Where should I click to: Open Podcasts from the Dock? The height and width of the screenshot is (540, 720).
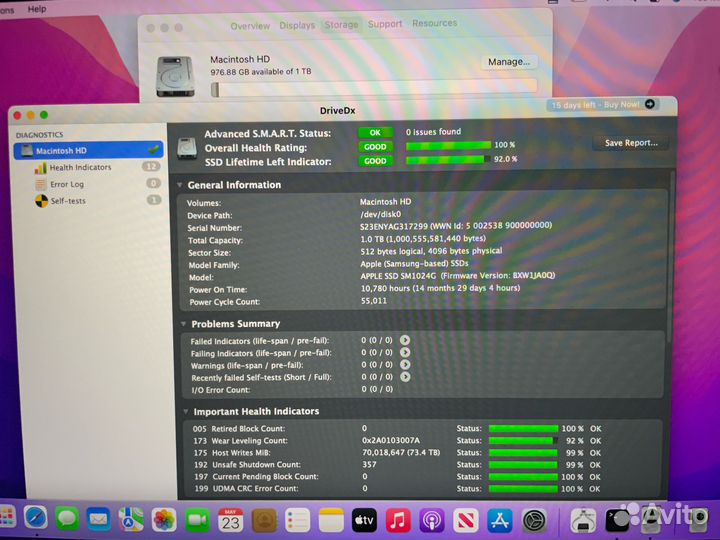[432, 521]
